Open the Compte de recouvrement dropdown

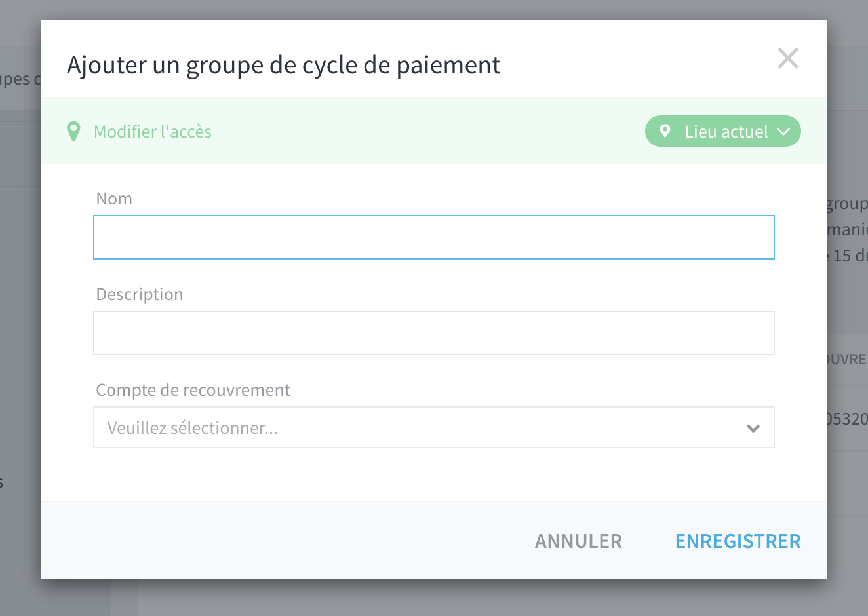[434, 427]
